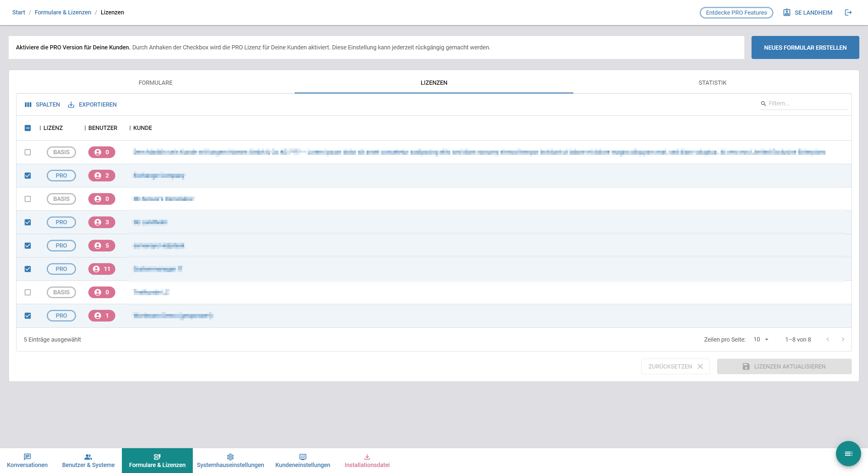Viewport: 868px width, 473px height.
Task: Check the first BASIS license row checkbox
Action: click(x=28, y=152)
